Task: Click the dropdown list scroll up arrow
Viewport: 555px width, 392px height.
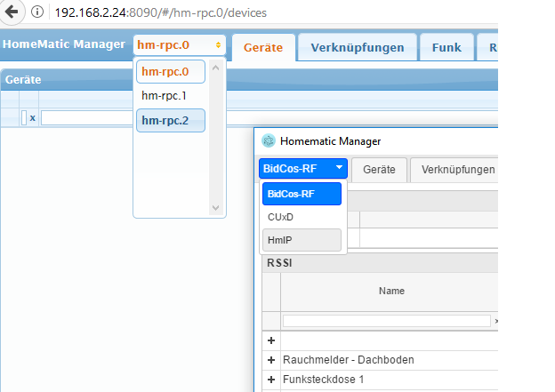Action: coord(215,68)
